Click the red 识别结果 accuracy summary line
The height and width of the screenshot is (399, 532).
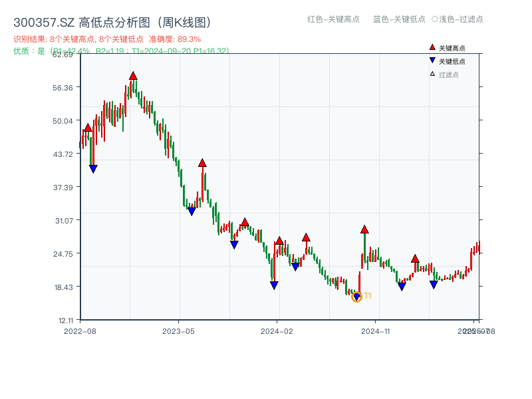pos(107,39)
